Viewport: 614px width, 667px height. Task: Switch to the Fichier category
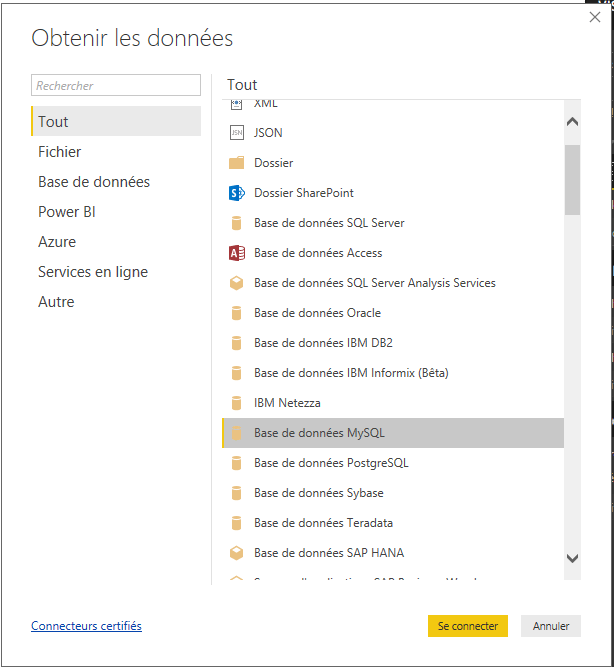click(x=116, y=151)
